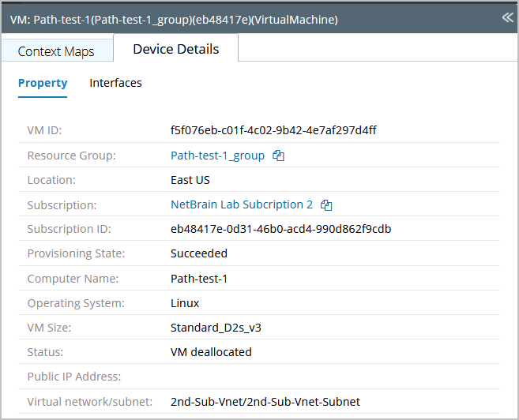Click the Virtual network/subnet value
The width and height of the screenshot is (519, 420).
coord(265,401)
